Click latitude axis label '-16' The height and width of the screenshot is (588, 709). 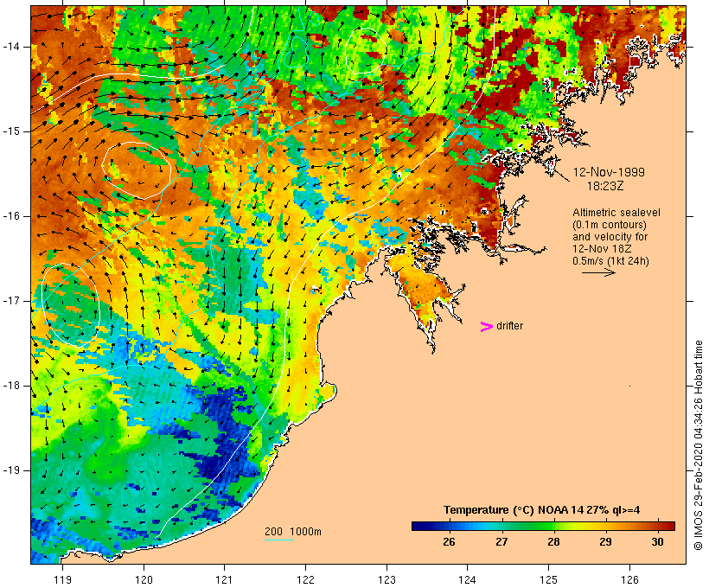click(11, 216)
